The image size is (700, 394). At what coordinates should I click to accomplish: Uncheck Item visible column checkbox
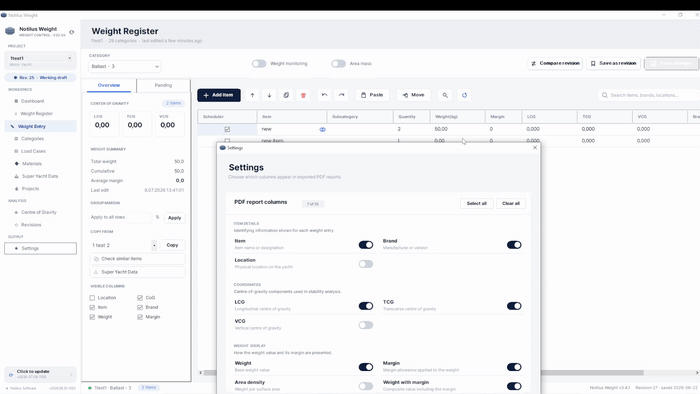[x=92, y=307]
